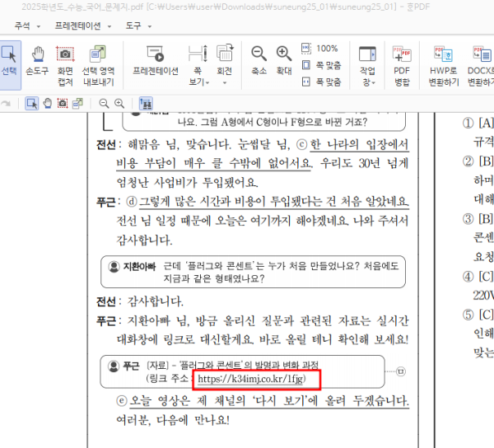
Task: Open the 프레젠테이션 menu in menu bar
Action: pos(82,26)
